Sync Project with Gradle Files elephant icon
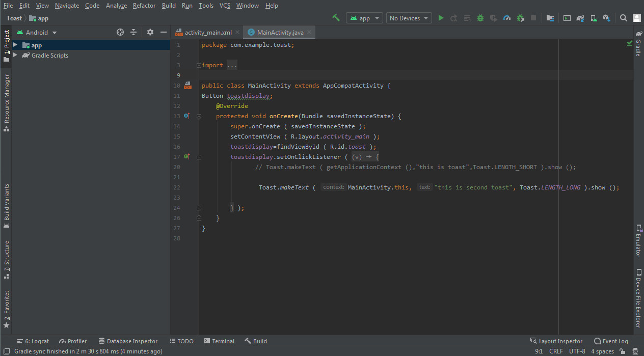644x356 pixels. 580,18
